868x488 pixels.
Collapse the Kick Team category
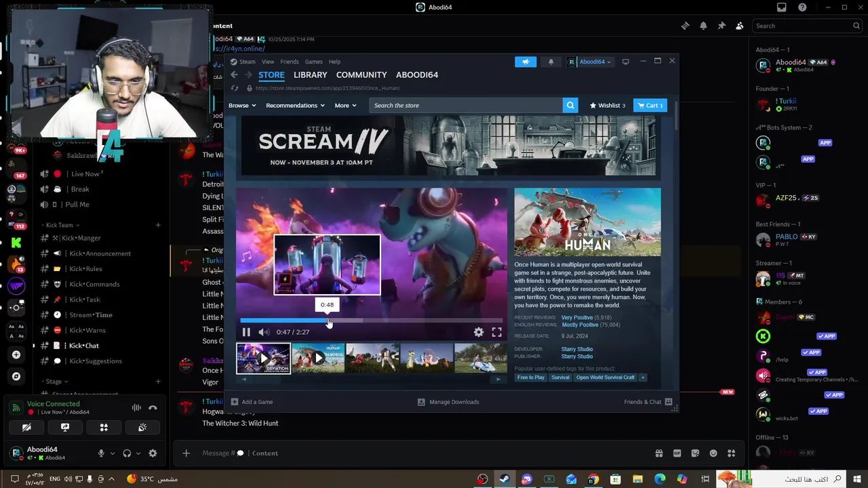pyautogui.click(x=62, y=225)
